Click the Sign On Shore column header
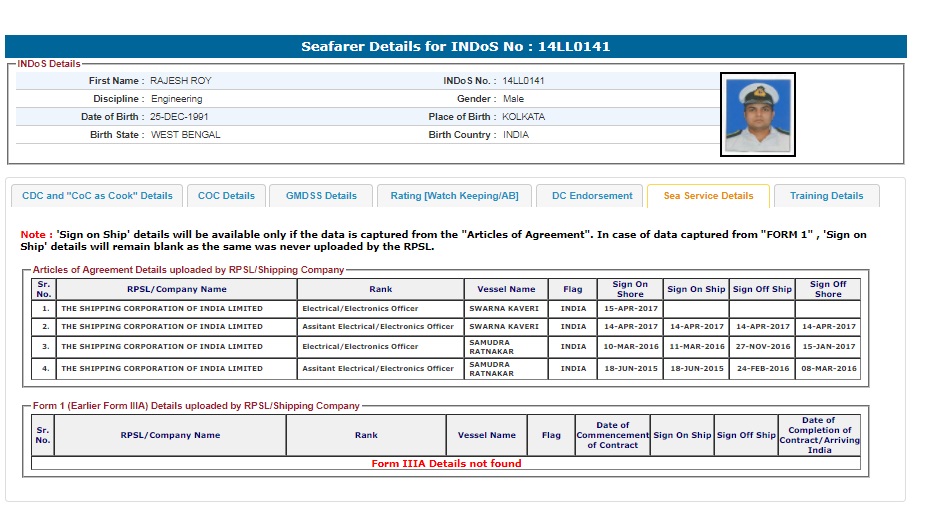The width and height of the screenshot is (951, 512). click(629, 289)
